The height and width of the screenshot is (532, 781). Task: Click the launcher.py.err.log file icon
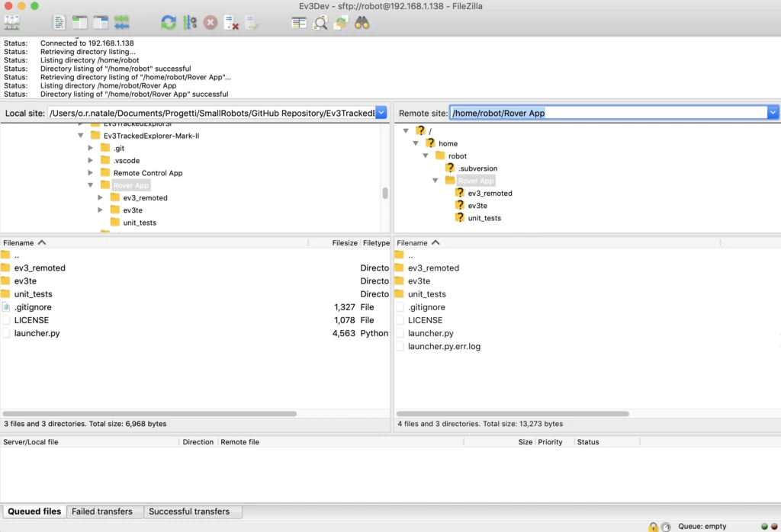click(x=400, y=346)
